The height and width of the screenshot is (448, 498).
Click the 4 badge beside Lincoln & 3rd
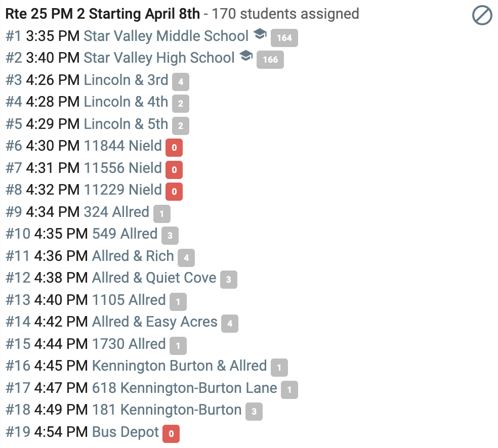pos(181,81)
